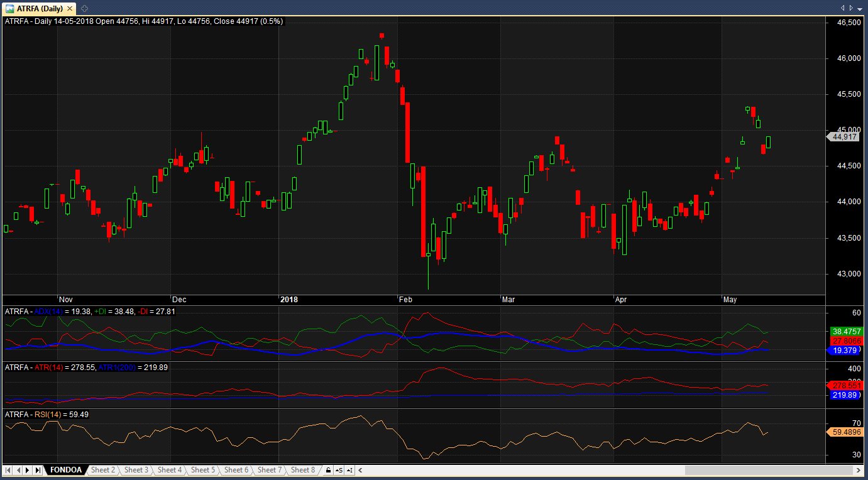Close the ATRFA (Daily) tab

[69, 8]
